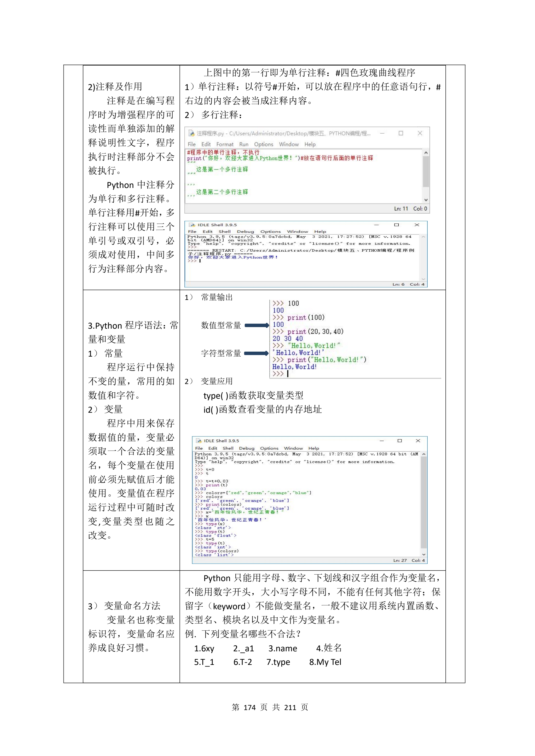Click scroll-down arrow in Shell with colors list
The height and width of the screenshot is (756, 535).
(424, 554)
